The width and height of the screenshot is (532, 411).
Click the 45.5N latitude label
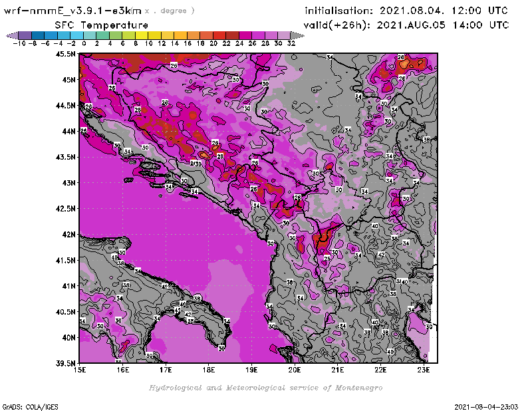[x=65, y=54]
